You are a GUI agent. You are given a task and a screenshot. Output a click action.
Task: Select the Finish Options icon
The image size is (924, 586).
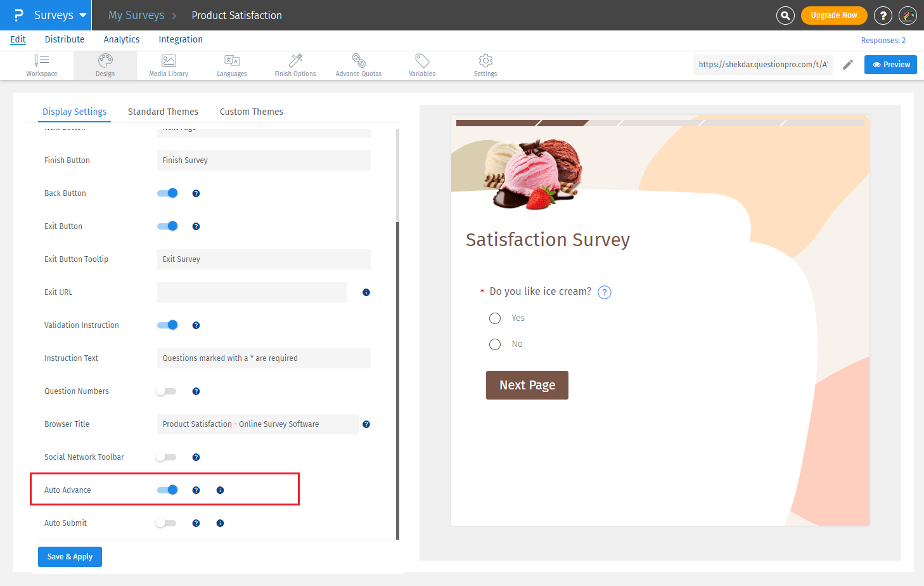(x=295, y=65)
